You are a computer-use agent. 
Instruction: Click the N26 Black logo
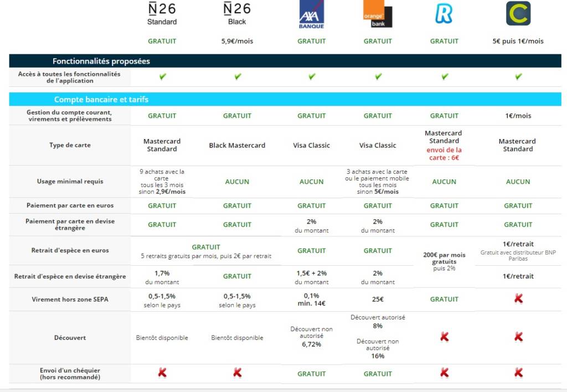pyautogui.click(x=237, y=14)
